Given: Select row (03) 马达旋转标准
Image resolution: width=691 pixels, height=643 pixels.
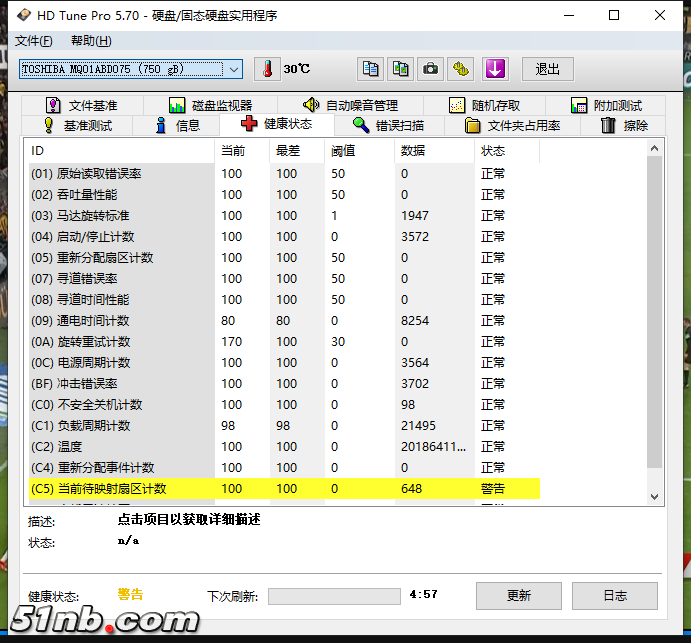Looking at the screenshot, I should [x=284, y=216].
